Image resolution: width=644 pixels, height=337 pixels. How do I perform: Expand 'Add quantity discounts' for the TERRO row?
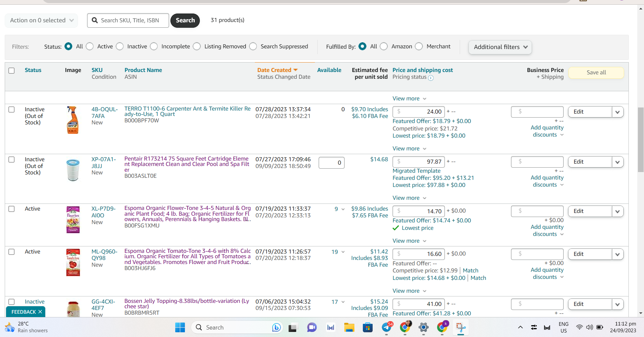547,131
